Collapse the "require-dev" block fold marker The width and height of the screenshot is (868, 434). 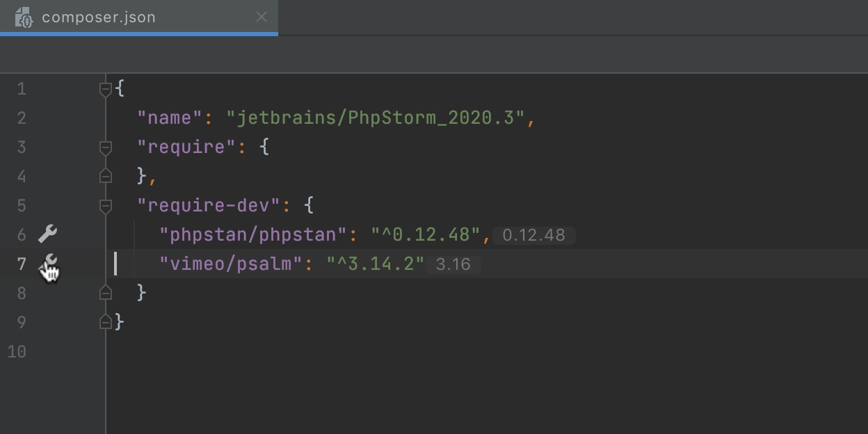click(x=106, y=206)
